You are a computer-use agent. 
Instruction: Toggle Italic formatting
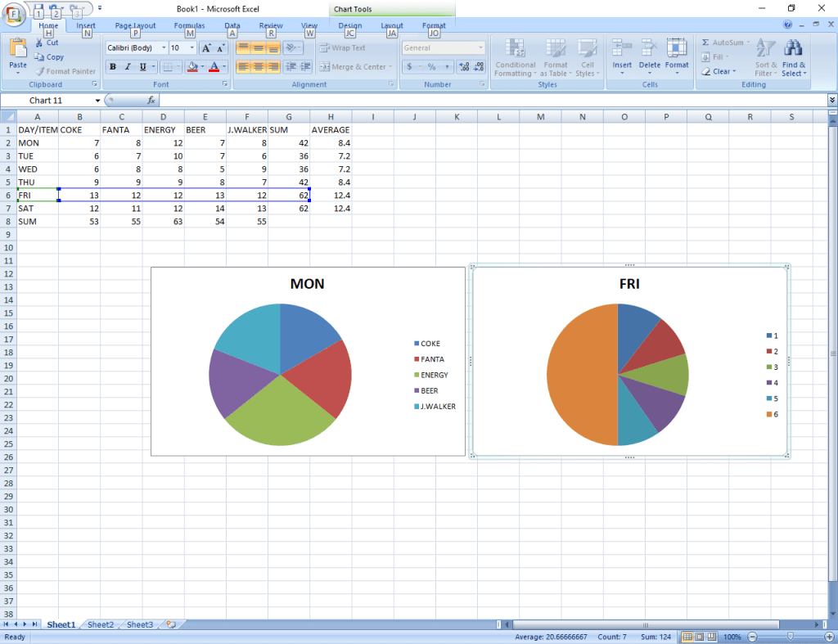128,67
